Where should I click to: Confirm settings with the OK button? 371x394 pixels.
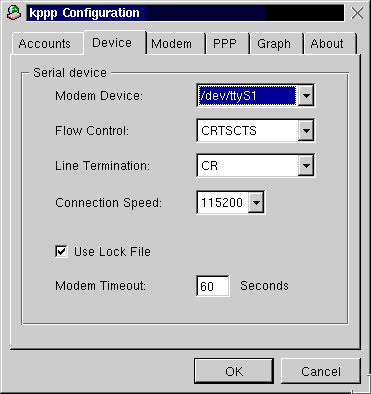point(234,371)
